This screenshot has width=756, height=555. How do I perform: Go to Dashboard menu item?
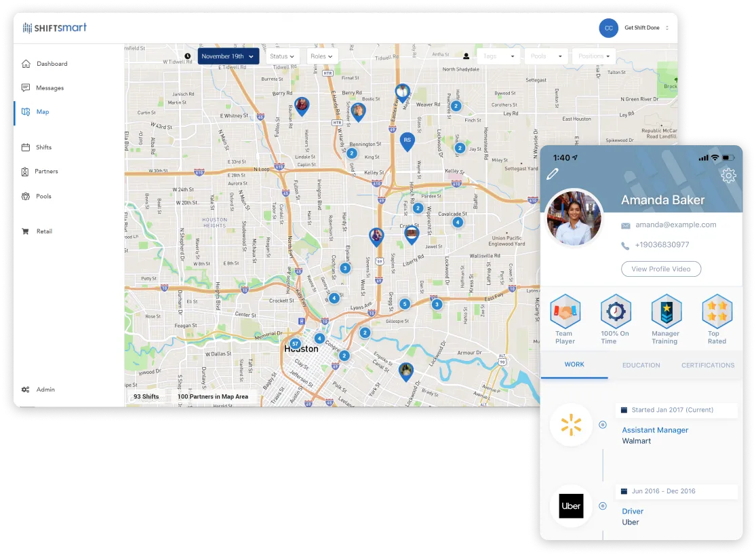(x=52, y=64)
